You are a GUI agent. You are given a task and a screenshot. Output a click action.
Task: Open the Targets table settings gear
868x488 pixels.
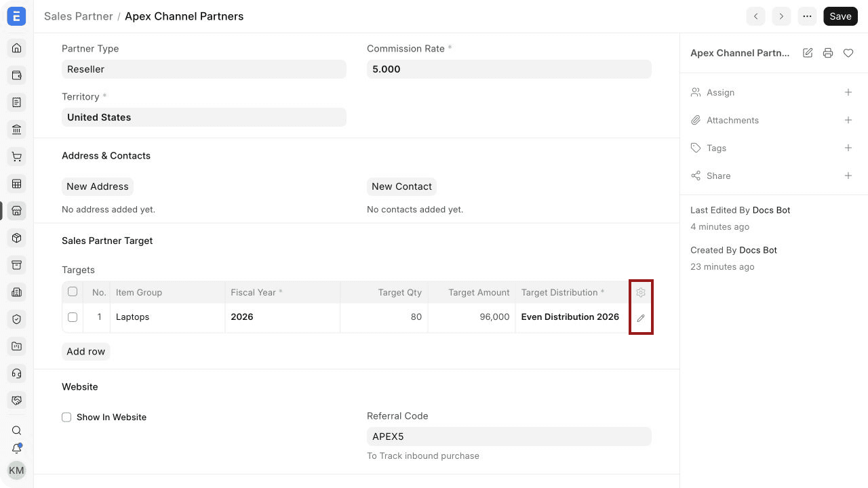tap(641, 293)
